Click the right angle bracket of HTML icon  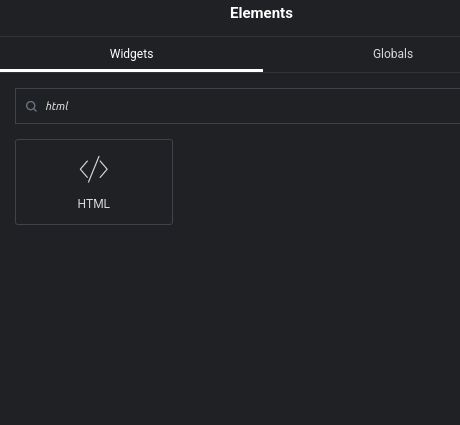pyautogui.click(x=104, y=169)
